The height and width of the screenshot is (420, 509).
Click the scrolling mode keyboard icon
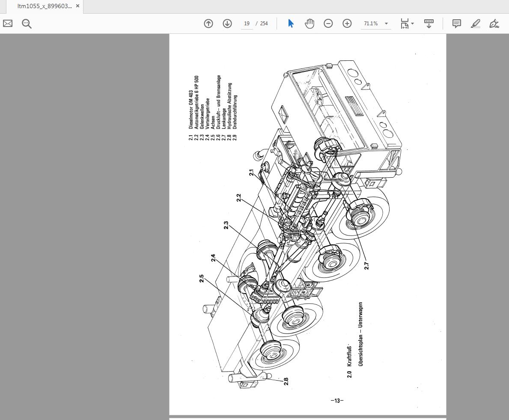pos(429,24)
